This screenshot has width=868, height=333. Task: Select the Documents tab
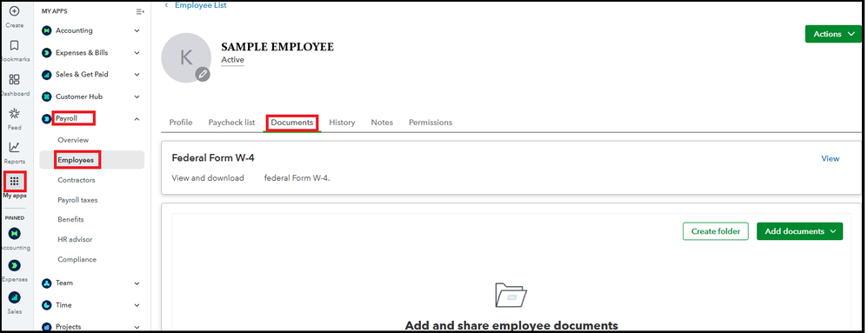click(292, 123)
